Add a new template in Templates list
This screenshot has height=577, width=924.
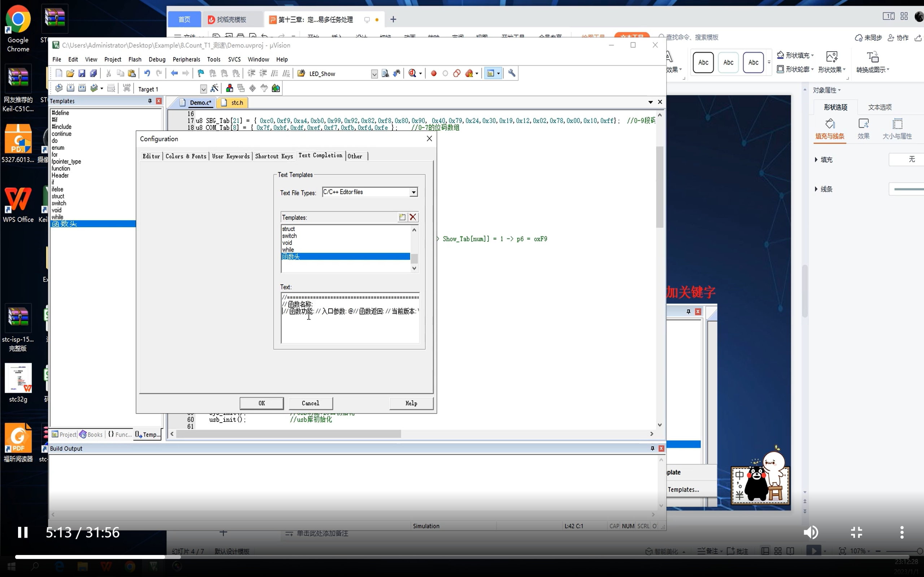point(402,217)
